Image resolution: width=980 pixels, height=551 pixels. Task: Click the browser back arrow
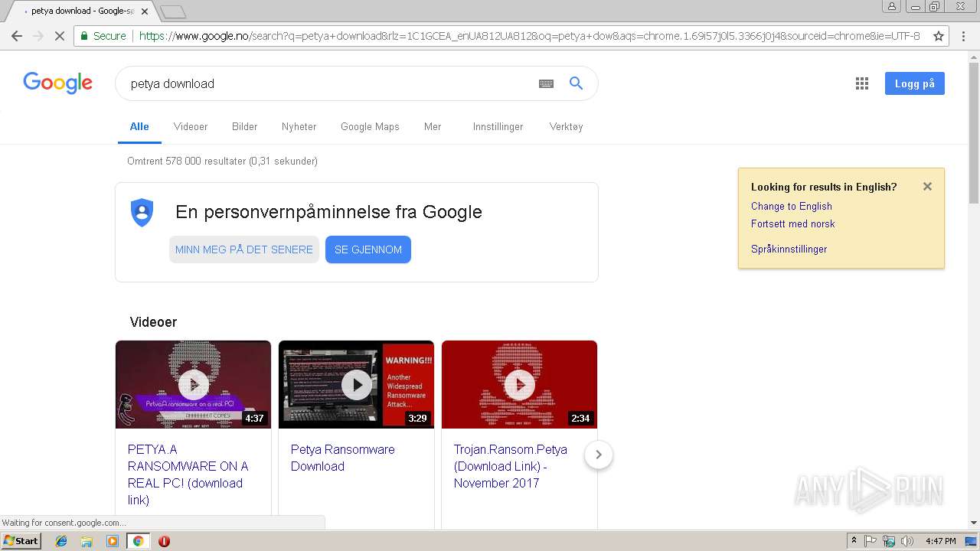point(17,36)
